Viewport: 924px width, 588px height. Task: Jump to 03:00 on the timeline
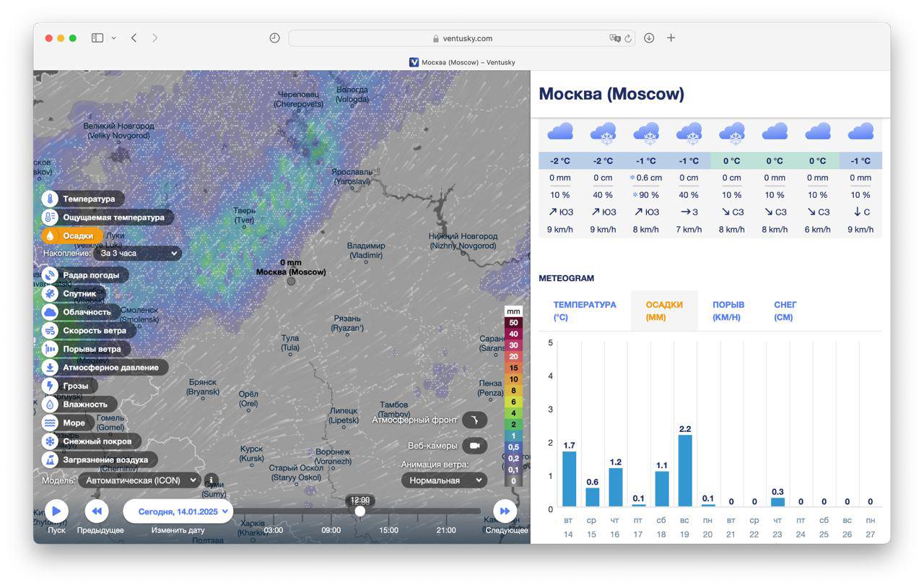[x=274, y=530]
